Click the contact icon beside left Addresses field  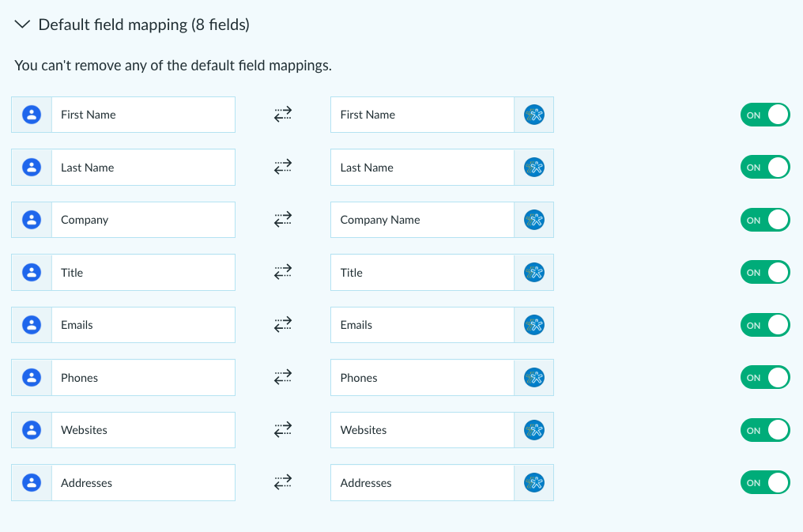point(32,482)
